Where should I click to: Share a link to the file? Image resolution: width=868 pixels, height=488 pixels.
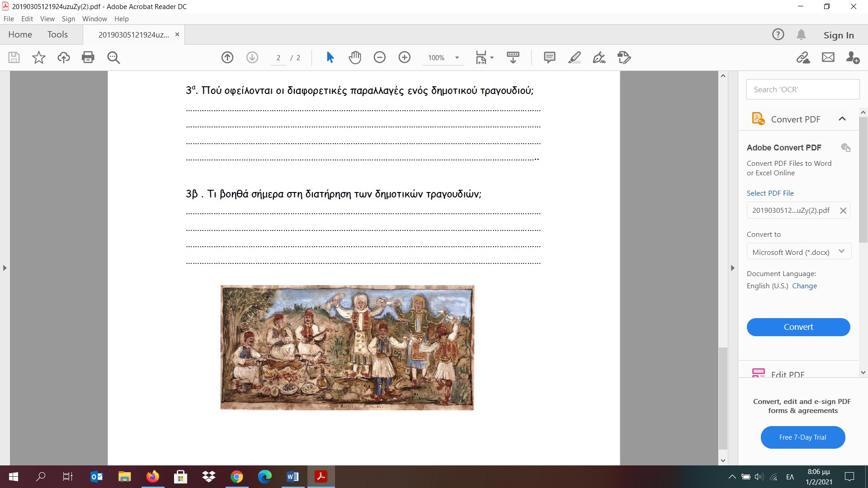pos(803,57)
